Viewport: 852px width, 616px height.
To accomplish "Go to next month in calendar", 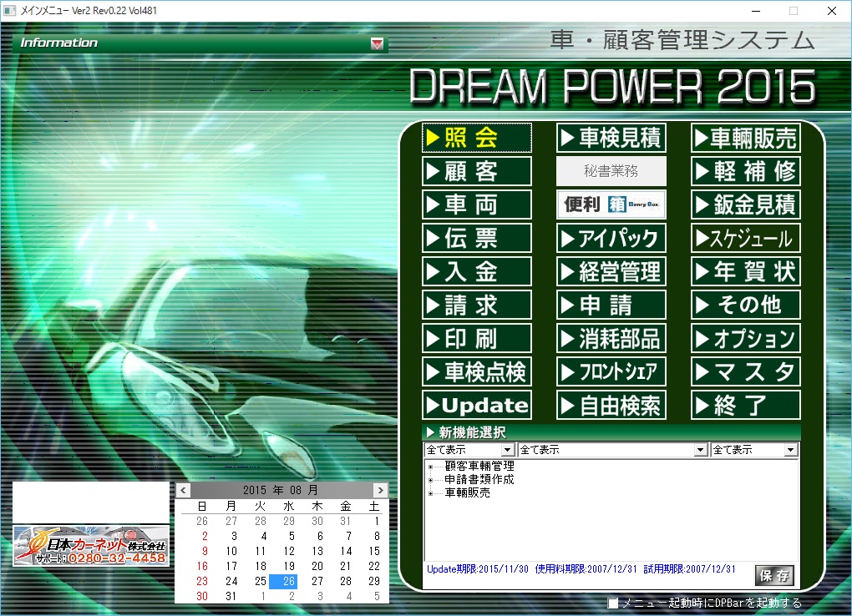I will pyautogui.click(x=380, y=490).
